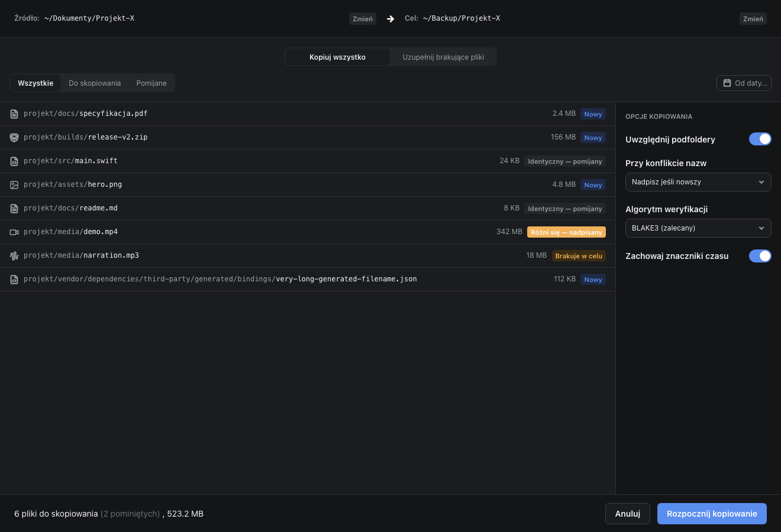Click Zmień button next to destination path

click(x=753, y=19)
